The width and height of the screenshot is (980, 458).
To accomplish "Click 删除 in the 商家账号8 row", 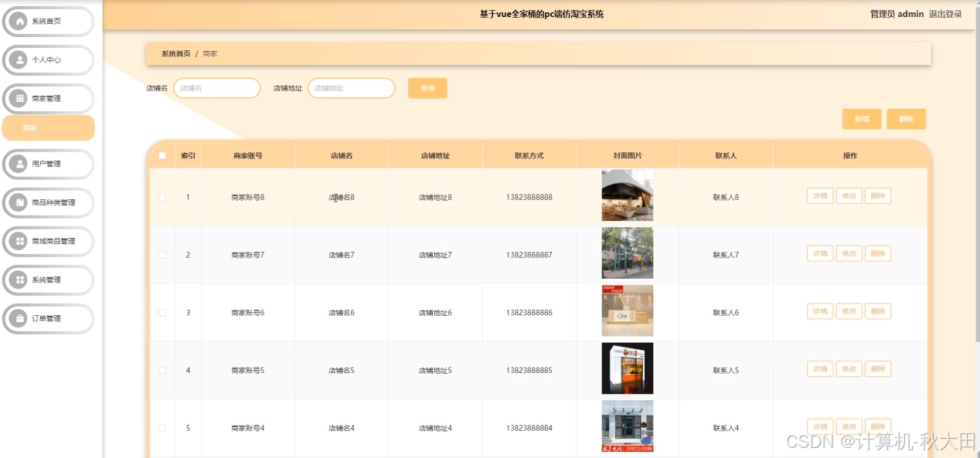I will coord(878,195).
